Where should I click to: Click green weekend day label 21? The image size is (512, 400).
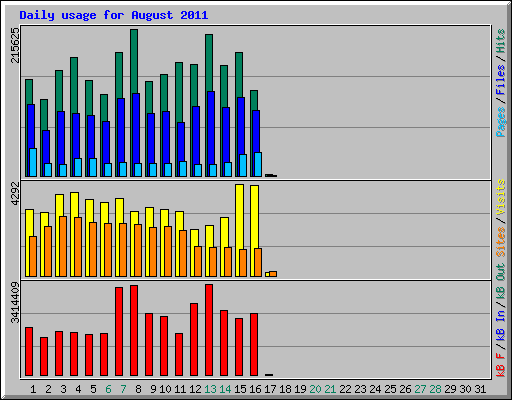coord(330,389)
